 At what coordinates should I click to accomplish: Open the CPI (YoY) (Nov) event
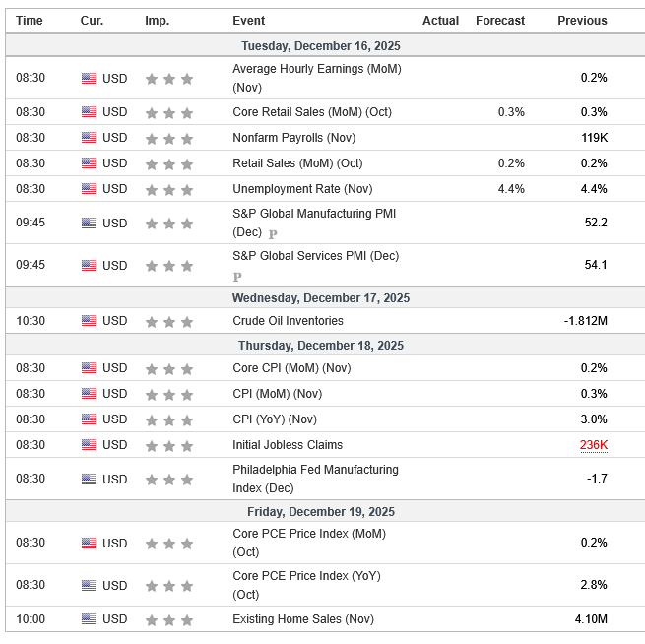point(277,419)
